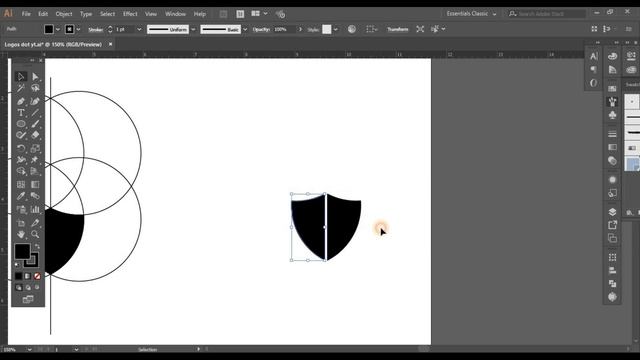Open Uniform width profile dropdown
The height and width of the screenshot is (360, 640).
[x=193, y=29]
